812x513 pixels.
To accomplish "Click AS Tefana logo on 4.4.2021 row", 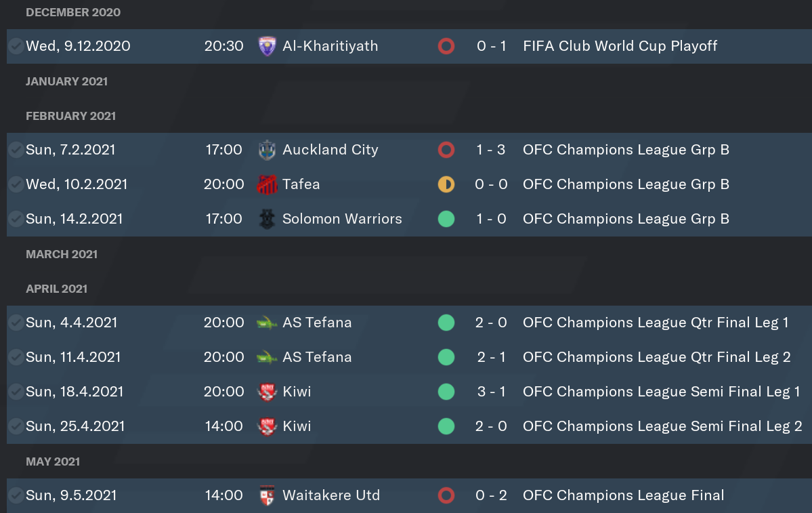I will 268,323.
